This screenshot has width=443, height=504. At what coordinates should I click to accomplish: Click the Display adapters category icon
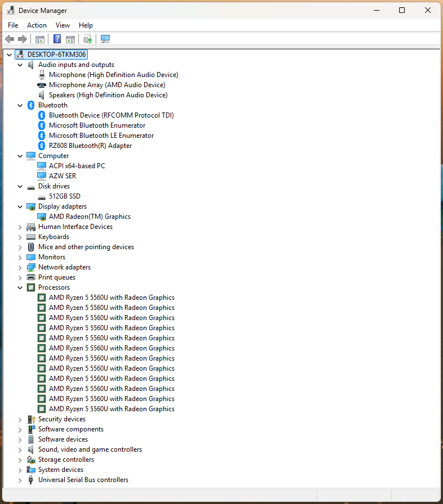pyautogui.click(x=31, y=206)
